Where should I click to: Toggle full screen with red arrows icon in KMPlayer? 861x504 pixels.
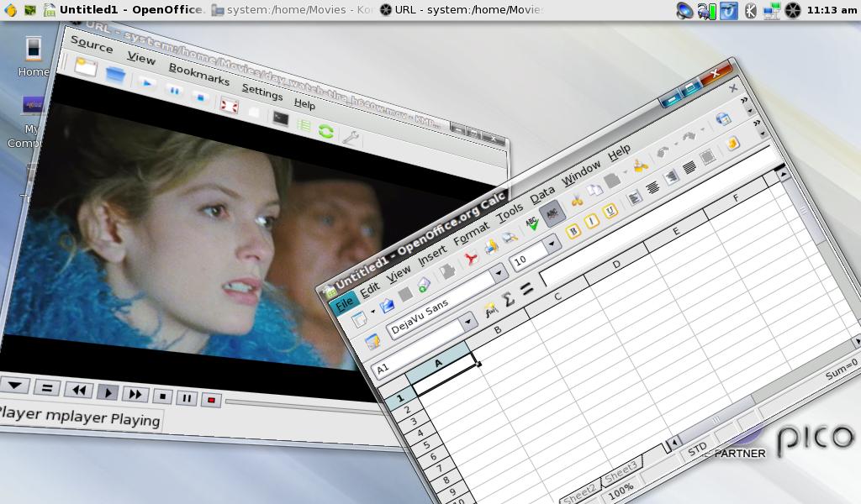click(229, 104)
